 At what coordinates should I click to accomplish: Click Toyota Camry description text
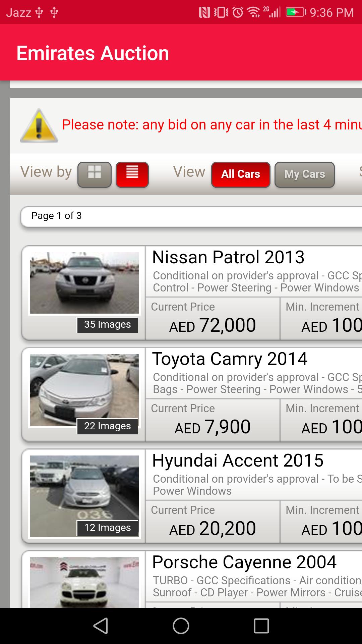pyautogui.click(x=257, y=383)
